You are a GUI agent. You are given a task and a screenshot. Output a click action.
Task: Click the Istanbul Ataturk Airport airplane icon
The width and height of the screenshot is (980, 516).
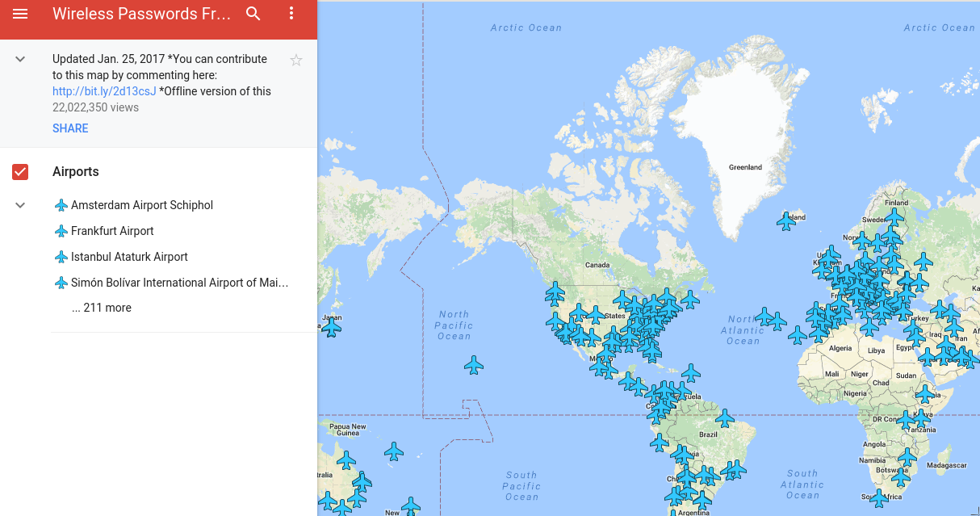(x=61, y=257)
